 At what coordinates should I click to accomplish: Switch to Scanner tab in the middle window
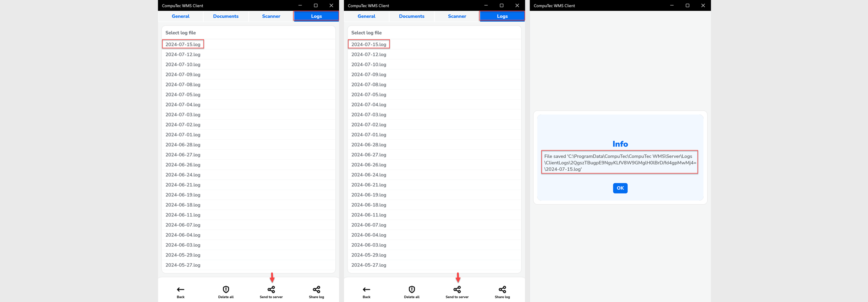point(457,16)
